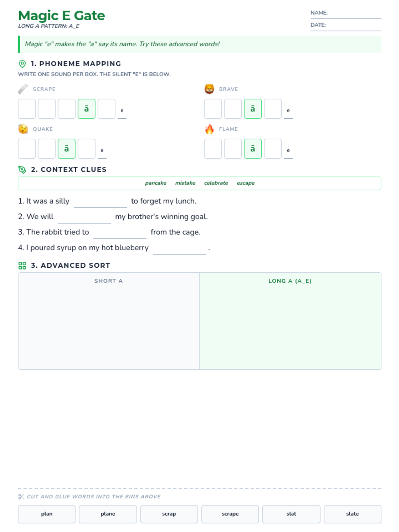The image size is (399, 532).
Task: Click 'celebrate' in the word bank
Action: [216, 183]
